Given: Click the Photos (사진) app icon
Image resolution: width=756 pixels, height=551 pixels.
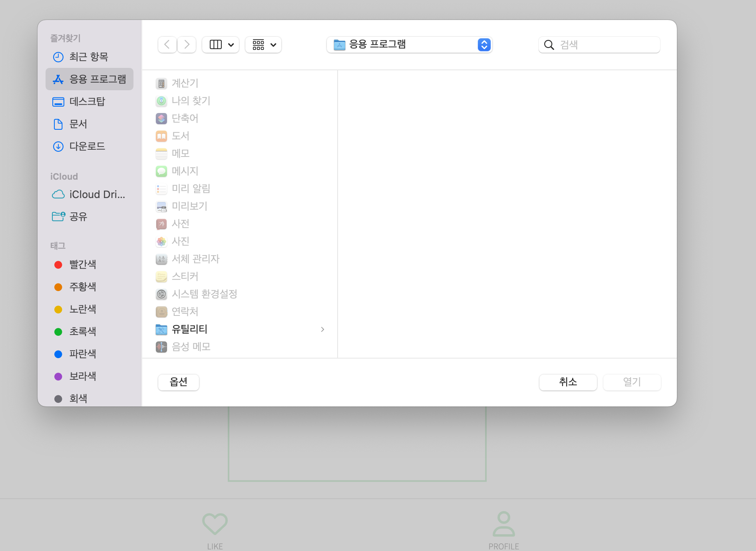Looking at the screenshot, I should (x=161, y=242).
